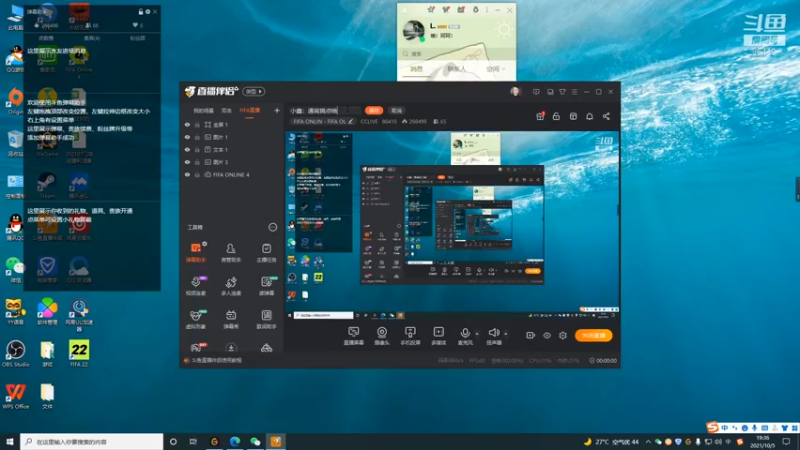Click the QQ window search box
The height and width of the screenshot is (450, 800).
click(457, 54)
